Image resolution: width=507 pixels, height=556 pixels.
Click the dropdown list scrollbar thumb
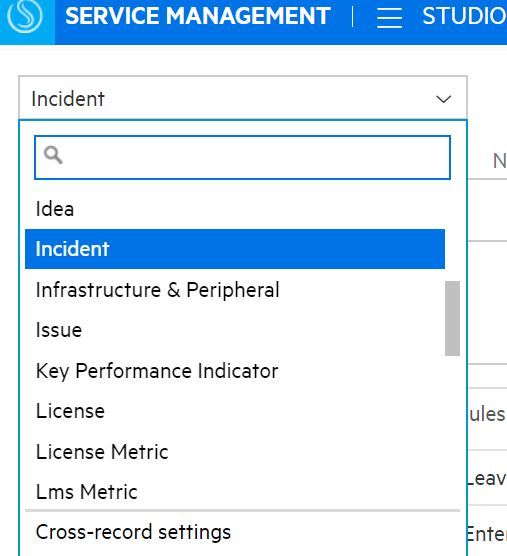tap(452, 318)
